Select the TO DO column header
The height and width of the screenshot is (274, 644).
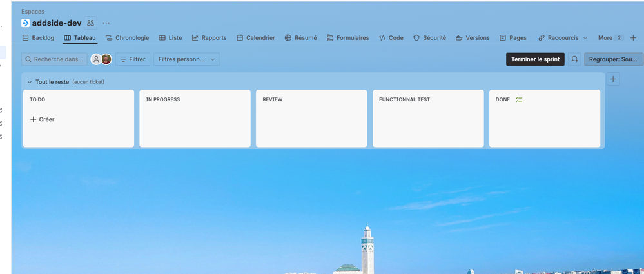click(37, 99)
